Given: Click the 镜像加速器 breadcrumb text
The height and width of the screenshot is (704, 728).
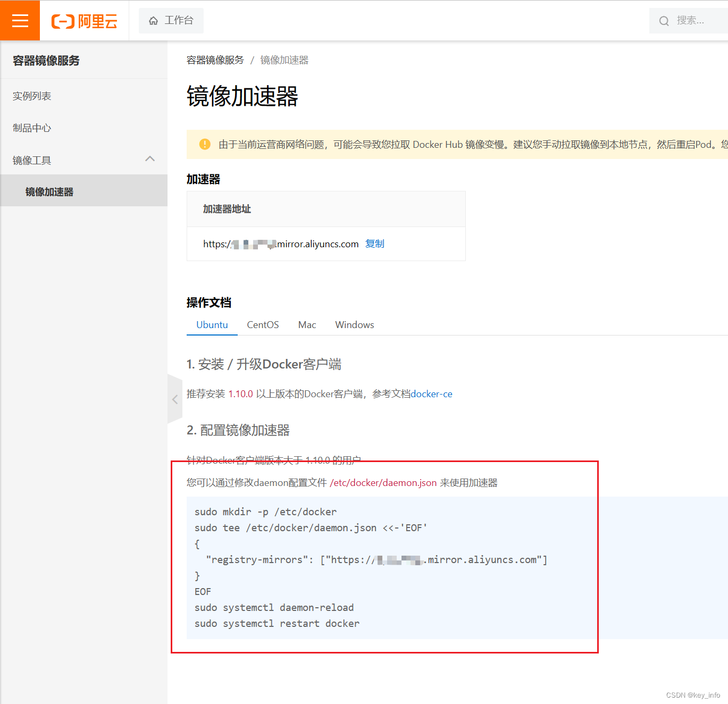Looking at the screenshot, I should [x=284, y=60].
